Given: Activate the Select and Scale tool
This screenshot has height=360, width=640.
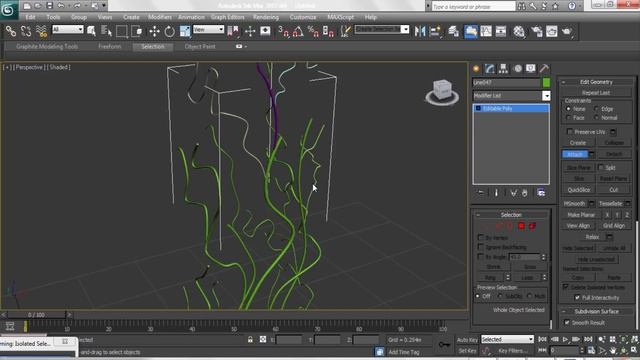Looking at the screenshot, I should tap(184, 31).
